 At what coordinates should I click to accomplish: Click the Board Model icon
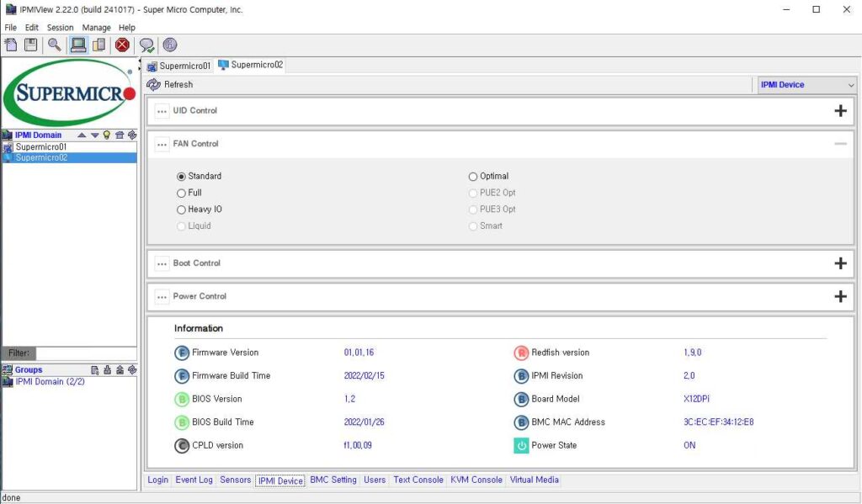click(521, 399)
